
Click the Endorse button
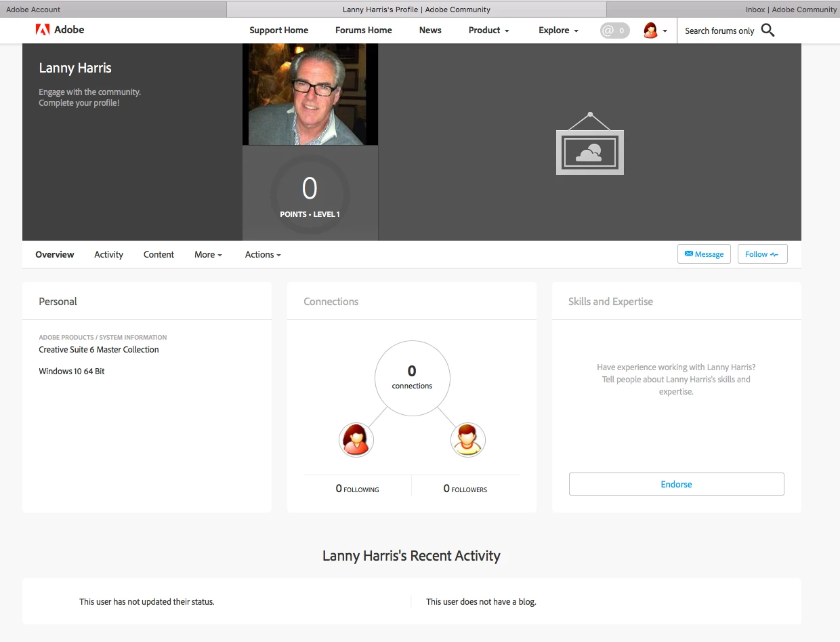[676, 484]
